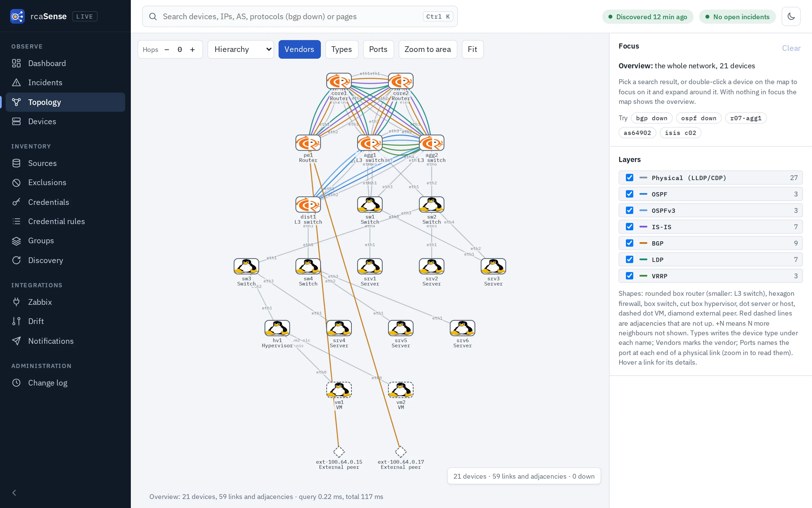812x508 pixels.
Task: Select the hv1 hypervisor node
Action: (x=277, y=328)
